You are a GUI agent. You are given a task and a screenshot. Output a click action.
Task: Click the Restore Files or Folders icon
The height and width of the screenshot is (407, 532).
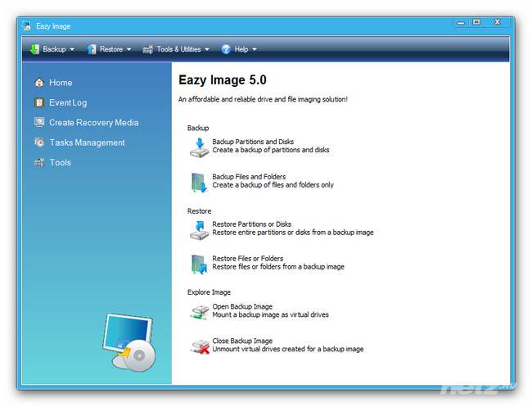click(x=199, y=264)
